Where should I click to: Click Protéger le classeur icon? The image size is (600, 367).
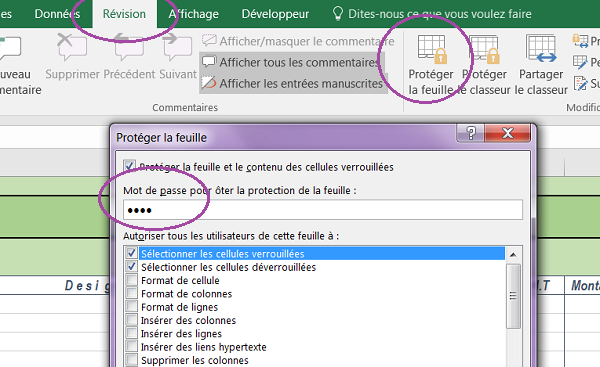click(x=485, y=49)
